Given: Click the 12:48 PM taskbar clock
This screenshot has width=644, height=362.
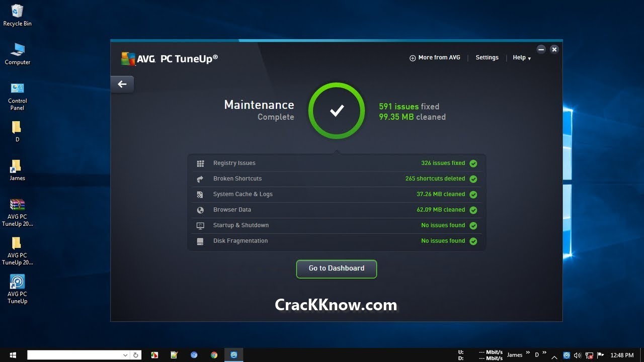Looking at the screenshot, I should point(621,355).
